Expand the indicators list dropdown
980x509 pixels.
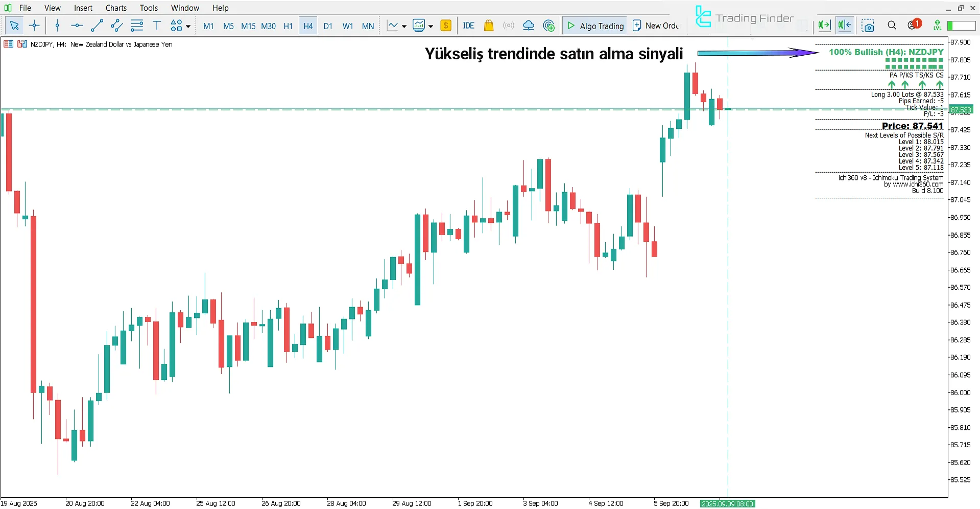point(431,26)
